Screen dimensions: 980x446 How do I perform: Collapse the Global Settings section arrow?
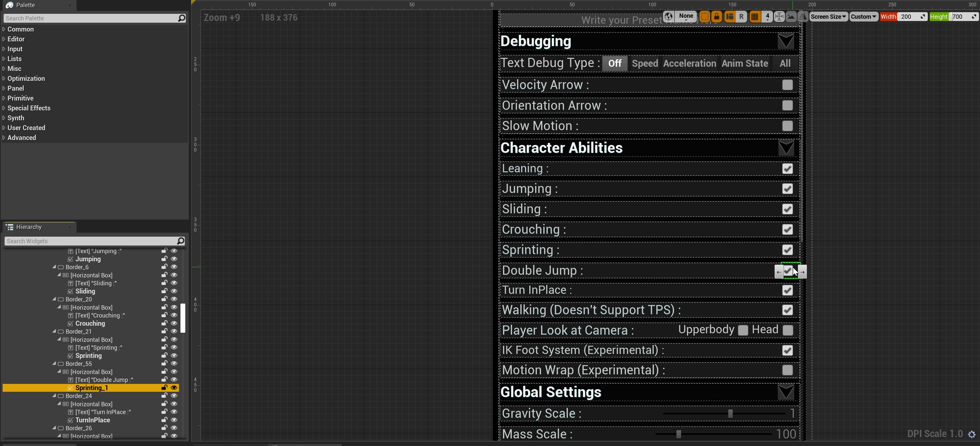786,392
